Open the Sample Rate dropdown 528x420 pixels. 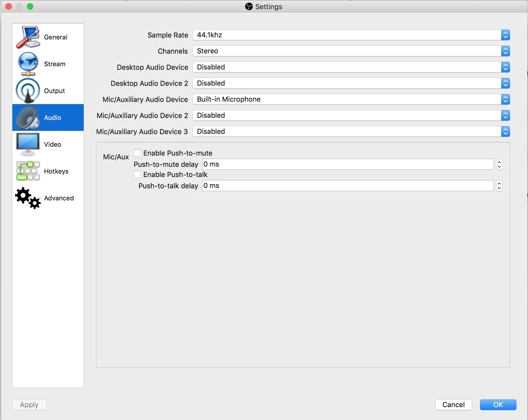click(x=351, y=35)
